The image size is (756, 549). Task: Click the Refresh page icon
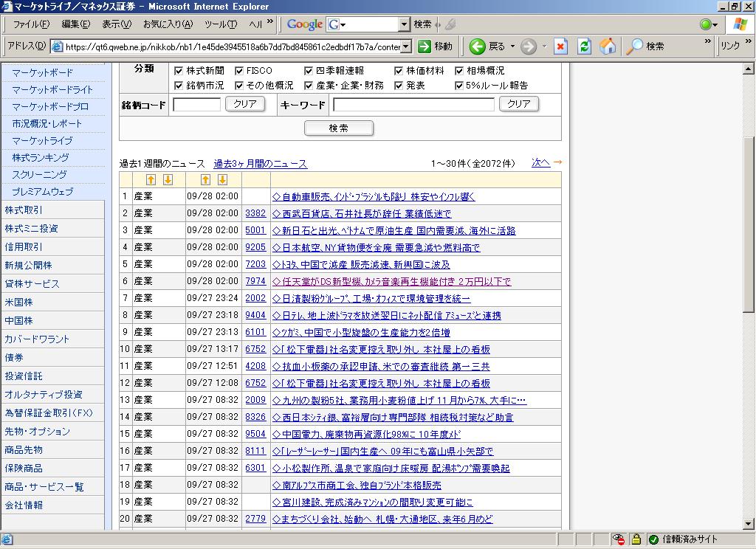click(x=584, y=46)
